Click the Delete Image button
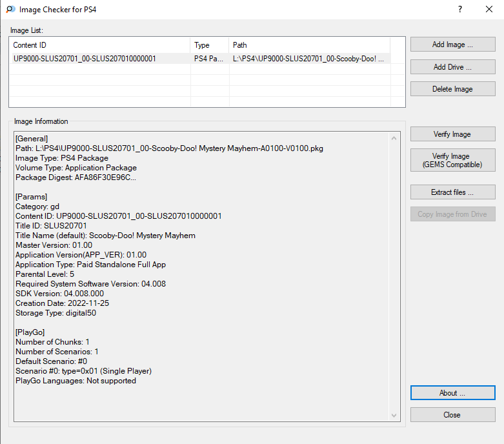 [452, 89]
